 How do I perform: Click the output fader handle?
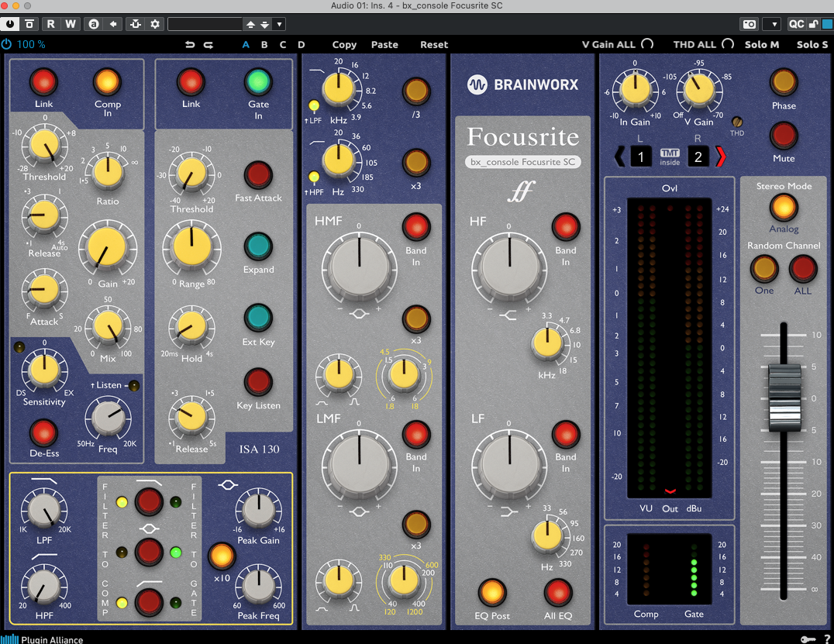(784, 398)
